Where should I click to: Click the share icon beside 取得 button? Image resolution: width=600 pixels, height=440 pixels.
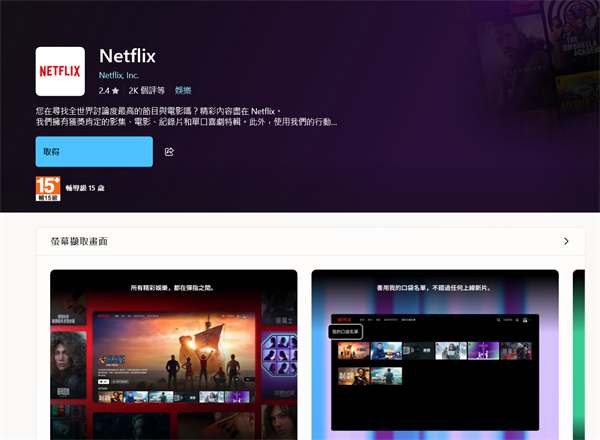pos(169,152)
